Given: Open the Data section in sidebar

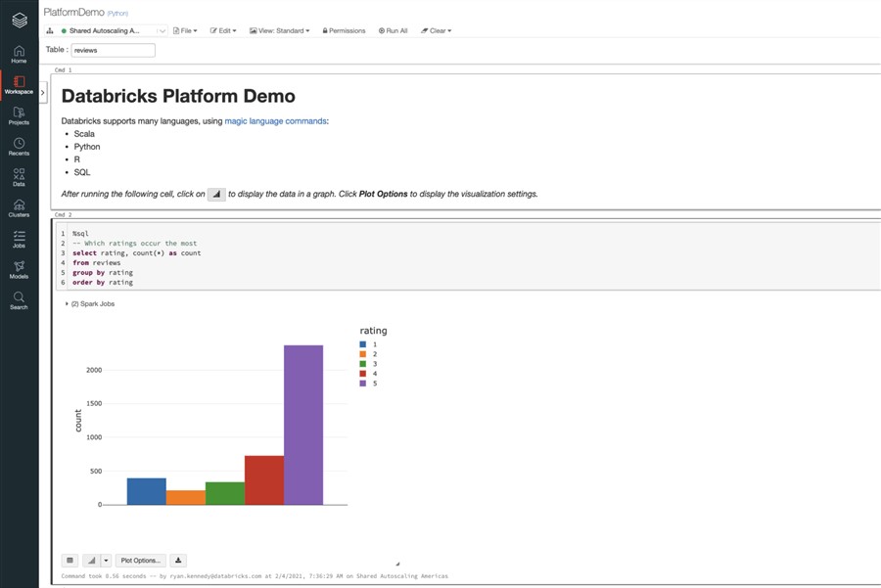Looking at the screenshot, I should [x=20, y=177].
